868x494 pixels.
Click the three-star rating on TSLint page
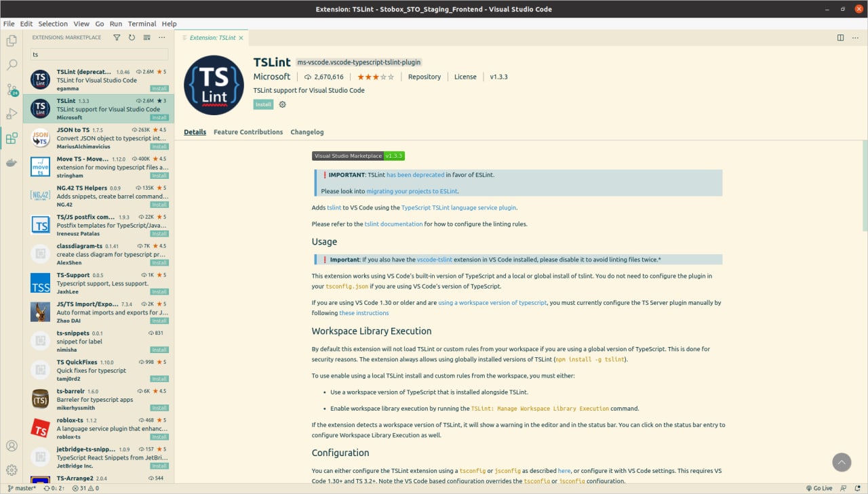pyautogui.click(x=375, y=77)
